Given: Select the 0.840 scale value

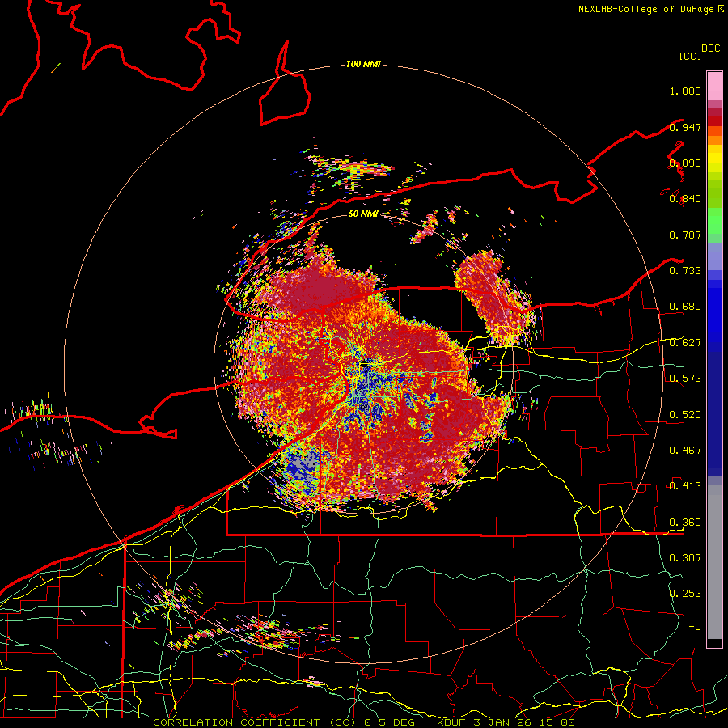Looking at the screenshot, I should (x=685, y=199).
